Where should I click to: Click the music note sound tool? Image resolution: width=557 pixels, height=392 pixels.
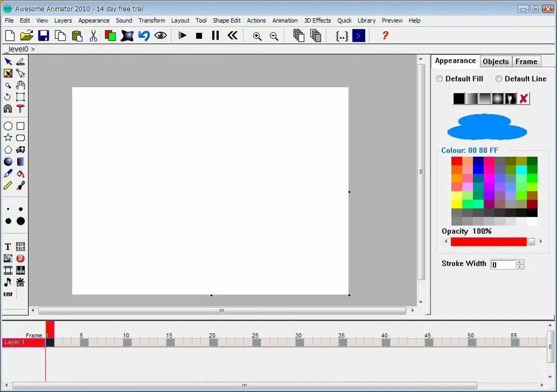[x=8, y=282]
